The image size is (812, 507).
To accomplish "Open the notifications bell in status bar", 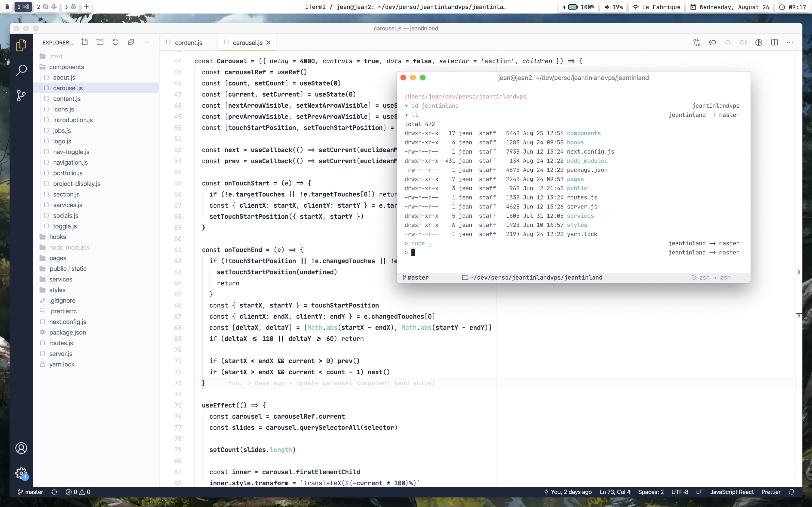I will (791, 492).
